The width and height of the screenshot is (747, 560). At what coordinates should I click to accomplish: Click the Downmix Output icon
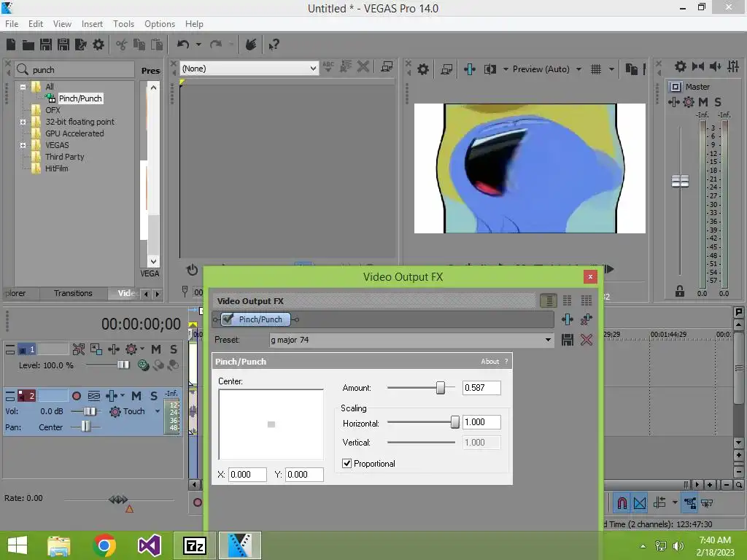click(698, 66)
